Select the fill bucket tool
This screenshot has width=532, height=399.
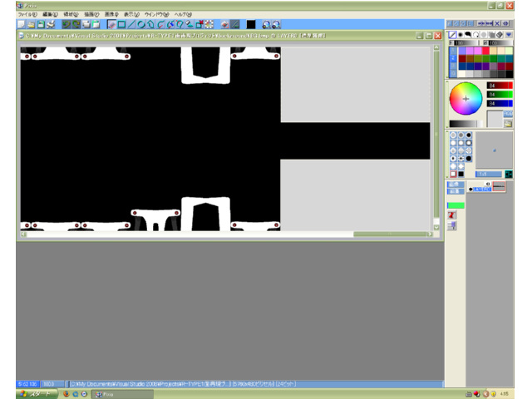click(190, 24)
